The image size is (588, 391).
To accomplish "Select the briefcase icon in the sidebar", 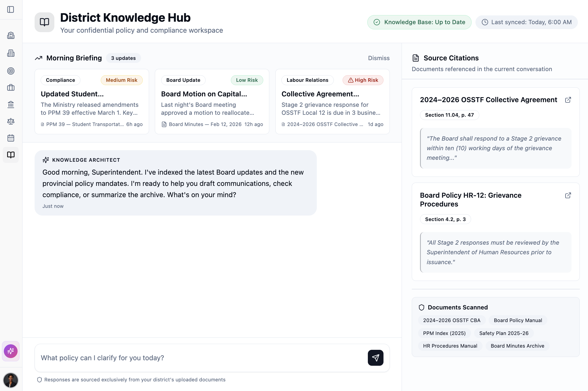I will pyautogui.click(x=11, y=87).
